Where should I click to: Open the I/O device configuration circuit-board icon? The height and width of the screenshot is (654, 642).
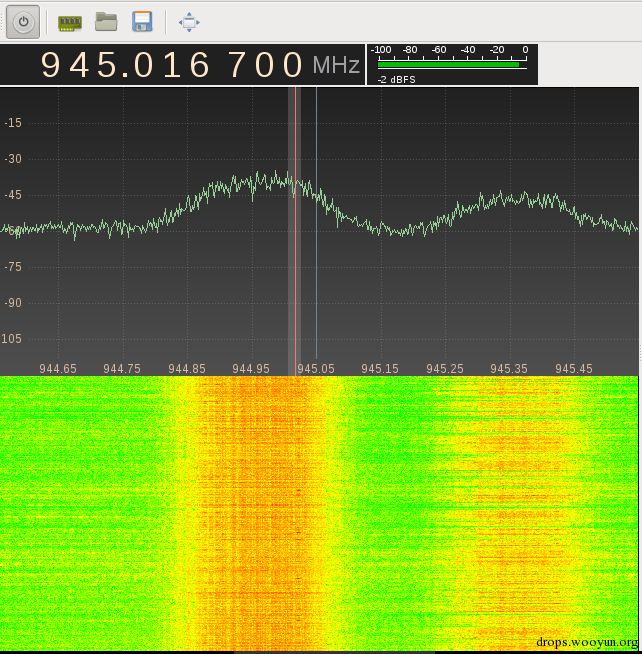pos(70,23)
